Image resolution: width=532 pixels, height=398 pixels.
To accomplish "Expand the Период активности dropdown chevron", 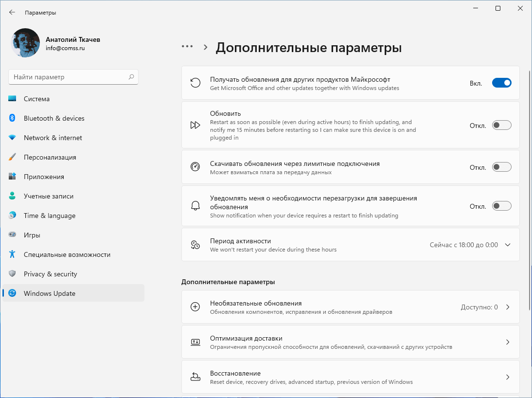I will [508, 245].
